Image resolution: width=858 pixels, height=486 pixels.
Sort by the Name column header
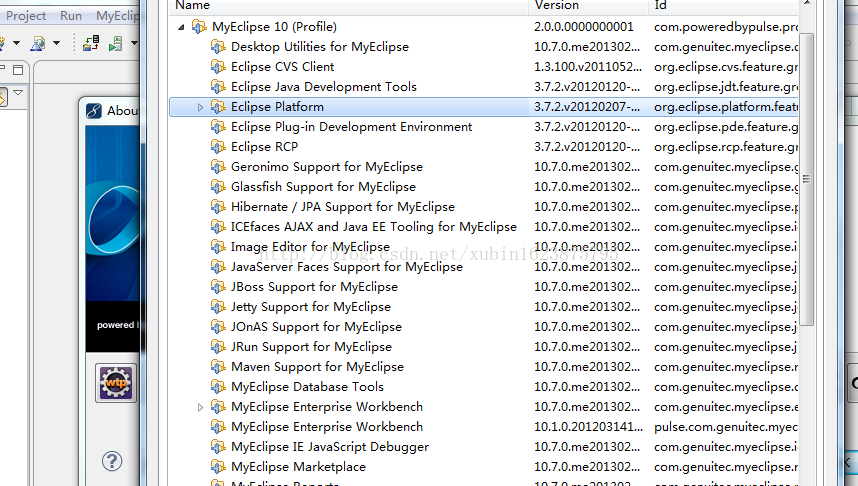pyautogui.click(x=349, y=5)
